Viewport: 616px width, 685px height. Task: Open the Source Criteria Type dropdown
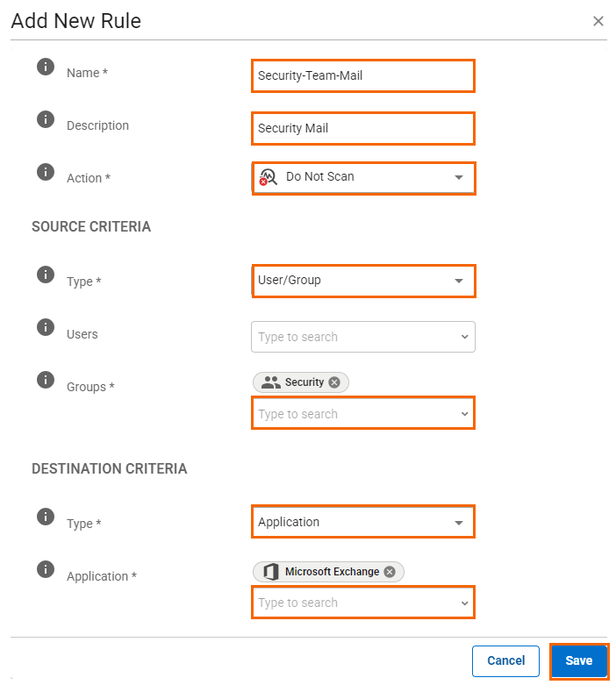[x=363, y=281]
